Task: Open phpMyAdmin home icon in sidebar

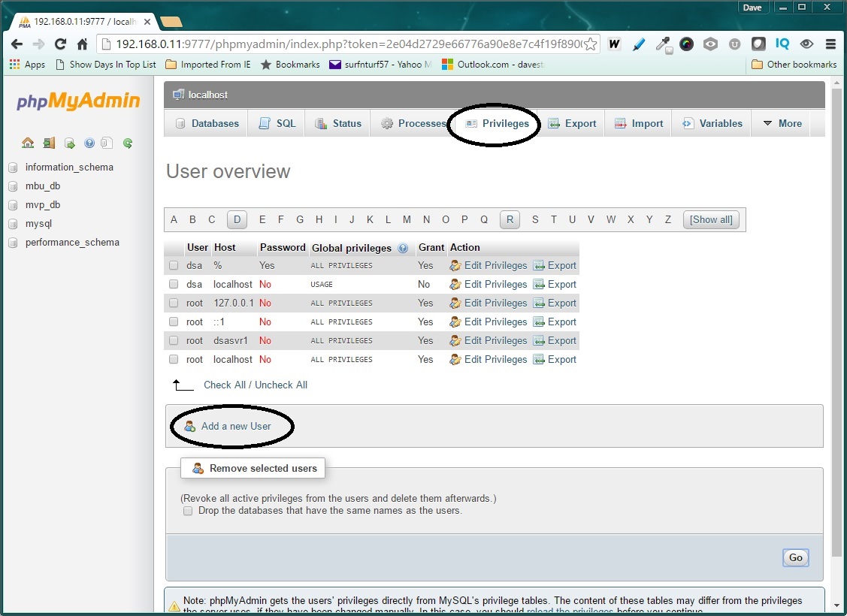Action: [28, 143]
